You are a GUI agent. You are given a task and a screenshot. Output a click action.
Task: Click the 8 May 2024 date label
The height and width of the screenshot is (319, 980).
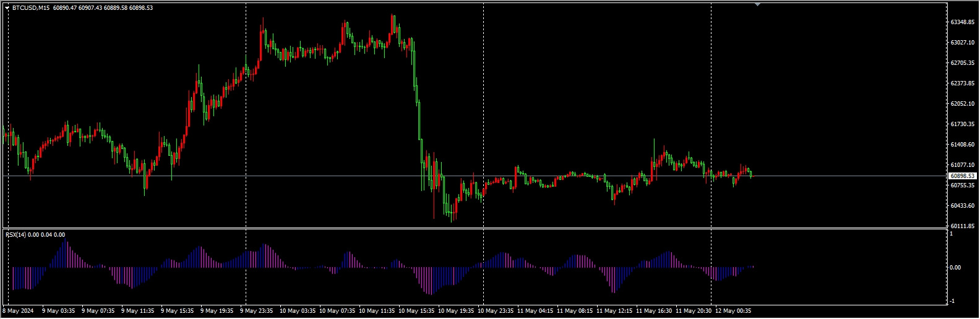tap(18, 311)
